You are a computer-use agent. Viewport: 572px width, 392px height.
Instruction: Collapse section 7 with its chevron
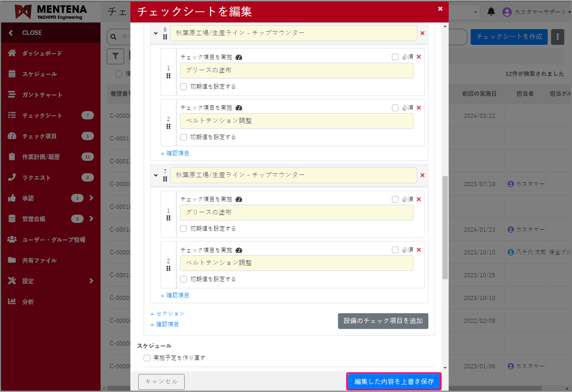point(156,175)
